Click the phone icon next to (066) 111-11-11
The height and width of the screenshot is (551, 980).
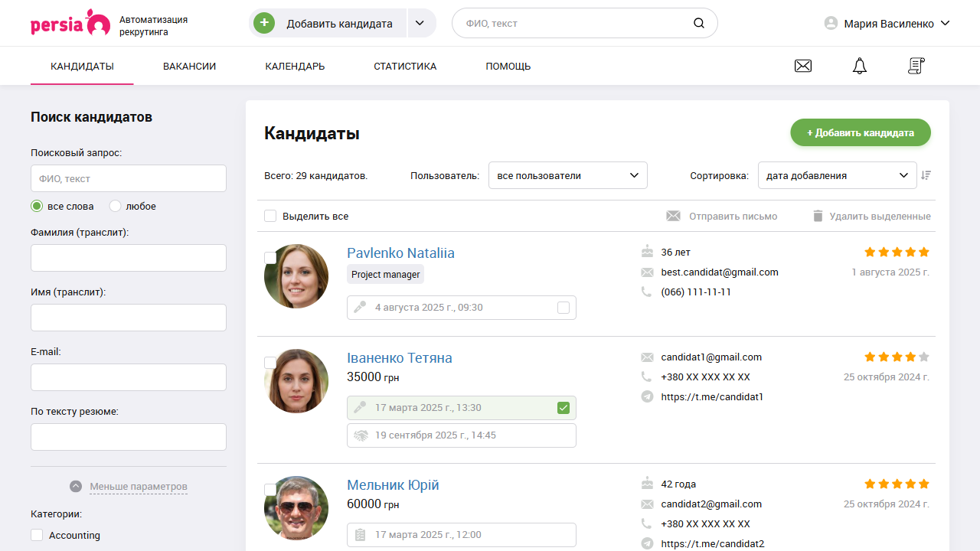point(646,292)
